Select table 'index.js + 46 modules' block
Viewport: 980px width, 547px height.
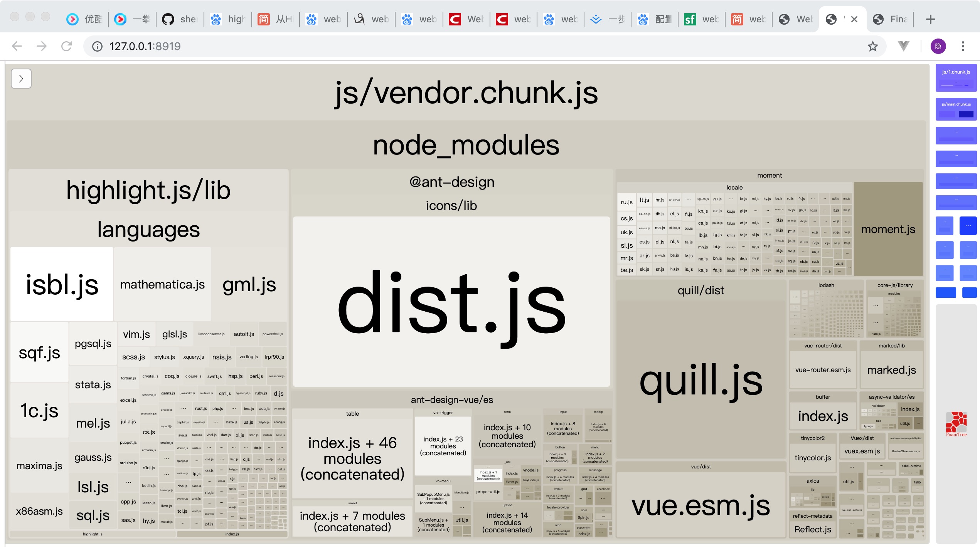tap(352, 458)
